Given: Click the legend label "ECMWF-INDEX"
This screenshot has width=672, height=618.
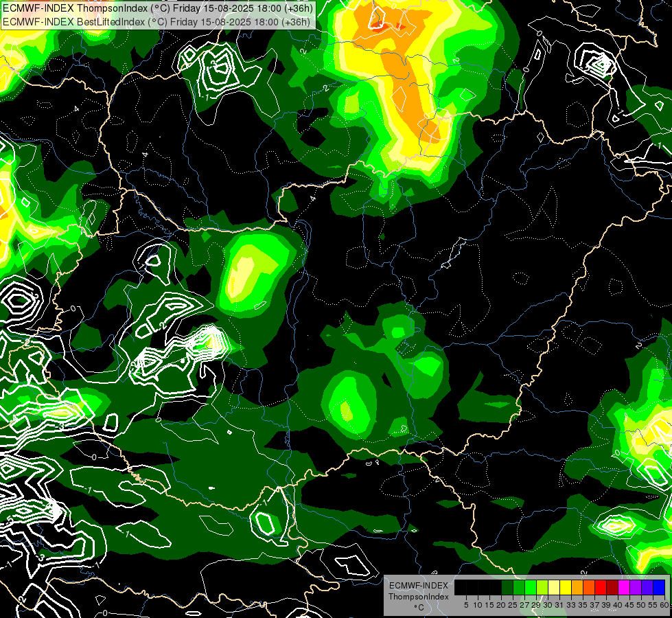Looking at the screenshot, I should (x=419, y=586).
